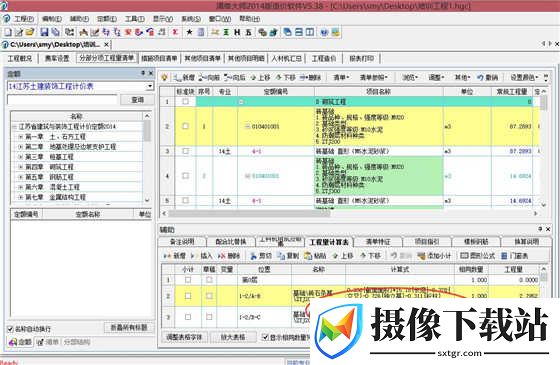The image size is (560, 365).
Task: Check 小计 box in 第0层 row
Action: (188, 280)
